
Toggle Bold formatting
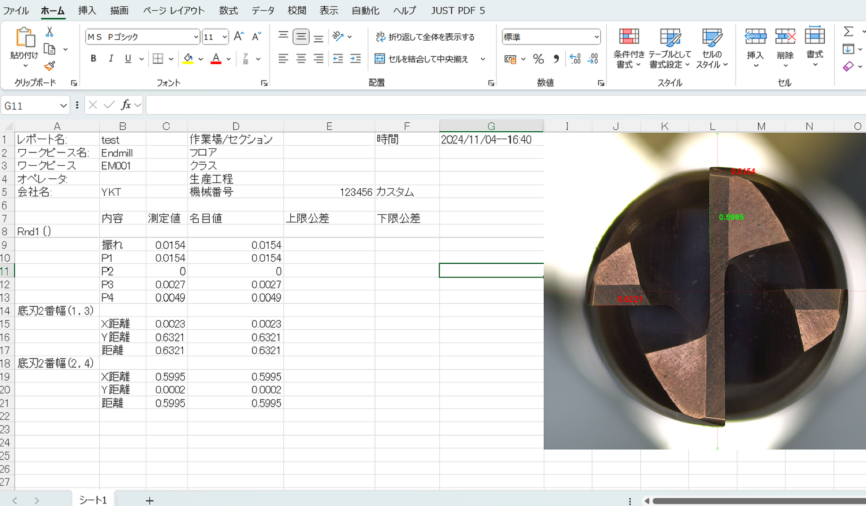point(93,59)
